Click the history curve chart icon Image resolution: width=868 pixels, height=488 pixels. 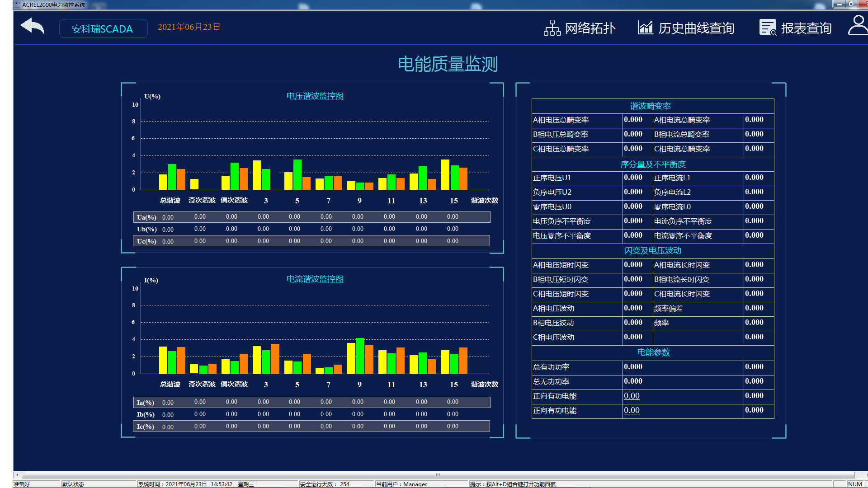pos(645,28)
